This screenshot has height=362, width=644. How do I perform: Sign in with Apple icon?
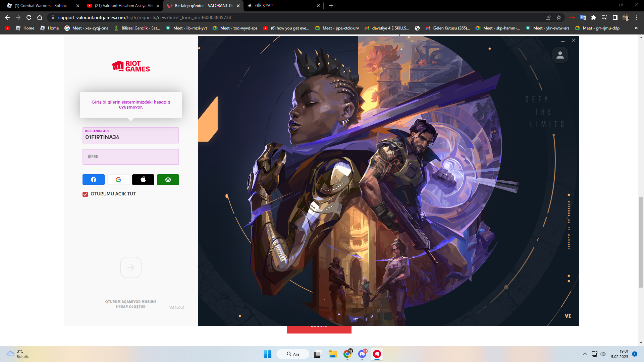(143, 180)
